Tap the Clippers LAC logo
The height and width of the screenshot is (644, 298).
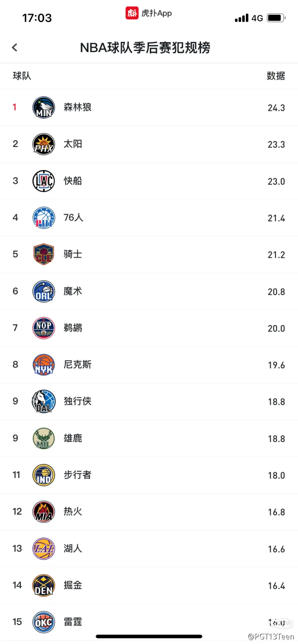tap(44, 181)
